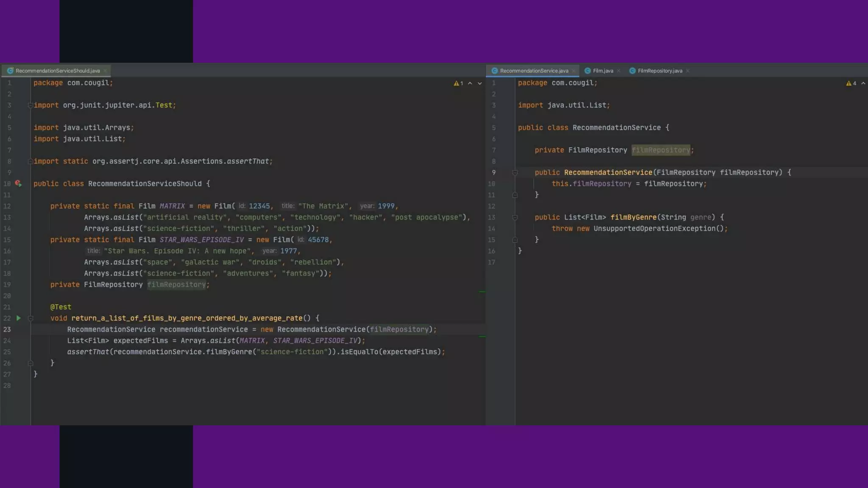Viewport: 868px width, 488px height.
Task: Open the FilmRepository.java tab
Action: tap(659, 71)
